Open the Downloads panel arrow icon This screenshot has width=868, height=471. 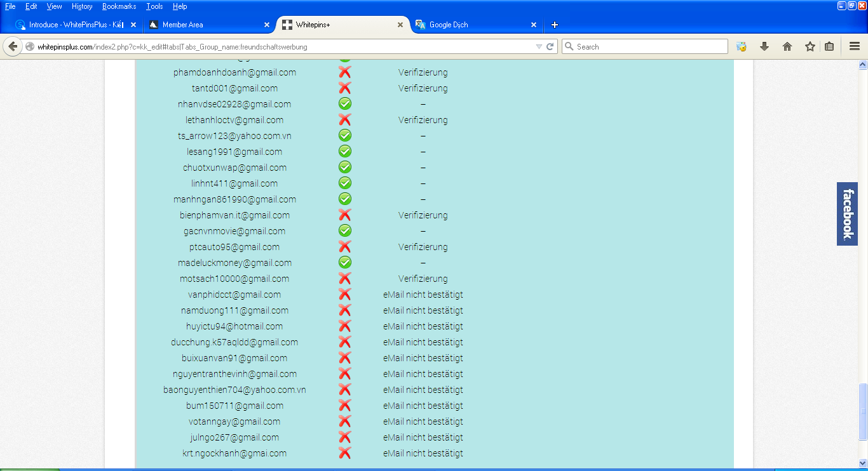coord(764,46)
